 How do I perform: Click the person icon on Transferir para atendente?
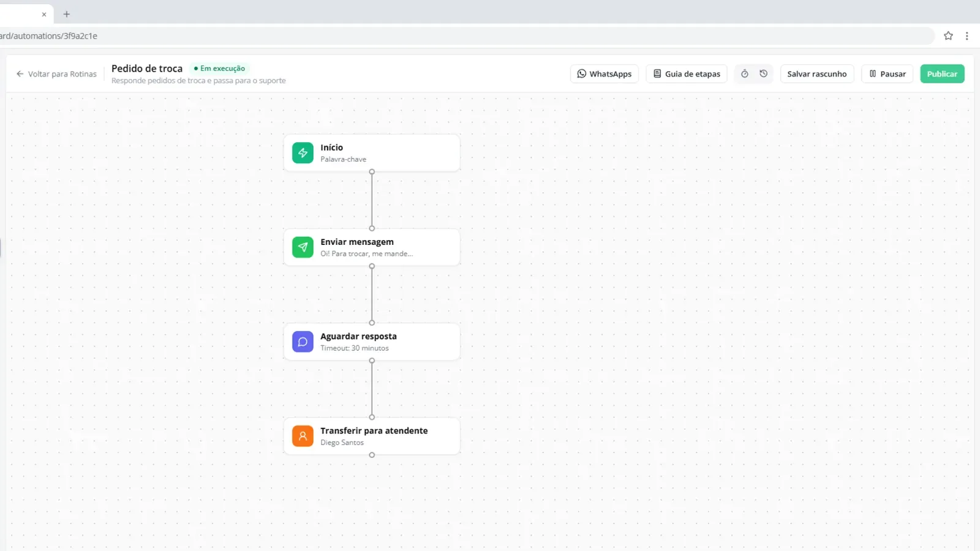click(x=303, y=436)
